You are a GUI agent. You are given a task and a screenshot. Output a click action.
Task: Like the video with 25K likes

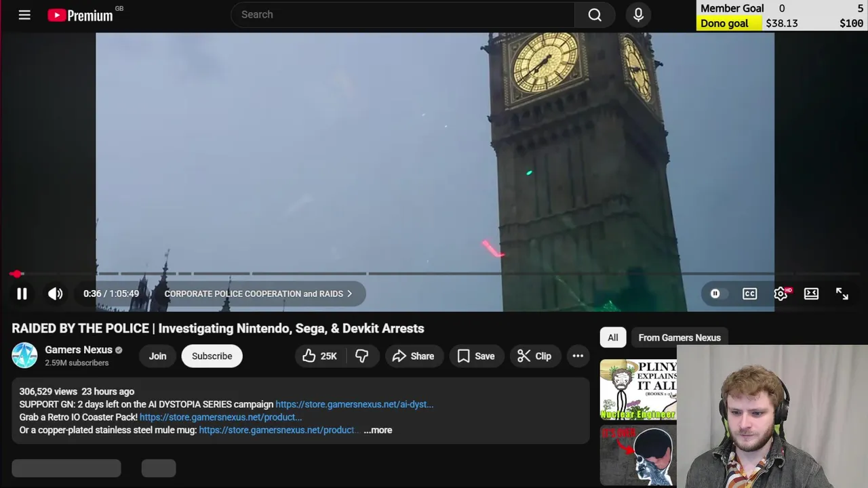(320, 356)
